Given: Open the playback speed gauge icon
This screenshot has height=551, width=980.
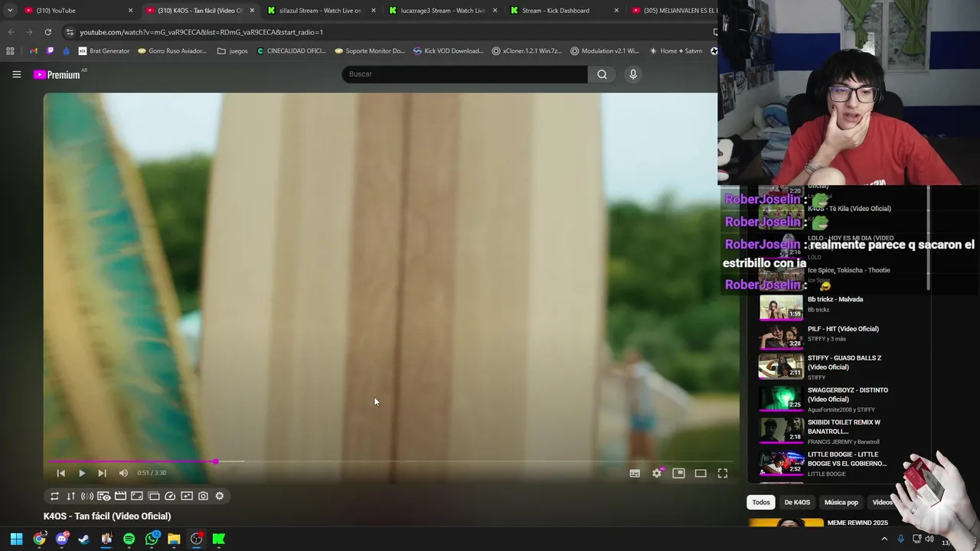Looking at the screenshot, I should click(x=170, y=496).
